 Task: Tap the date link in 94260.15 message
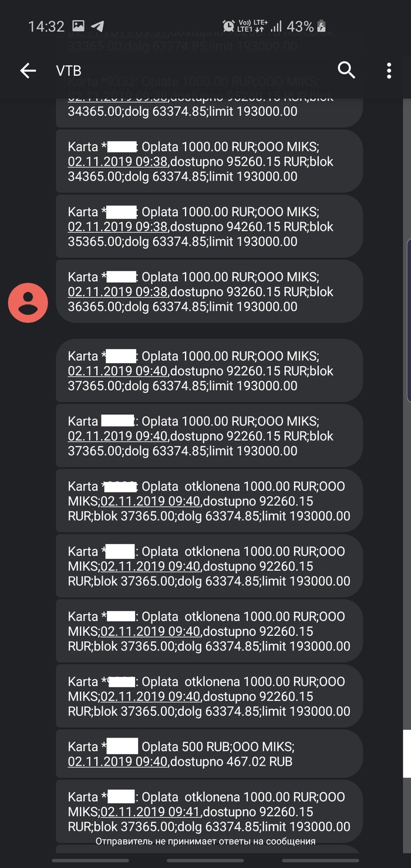tap(118, 227)
